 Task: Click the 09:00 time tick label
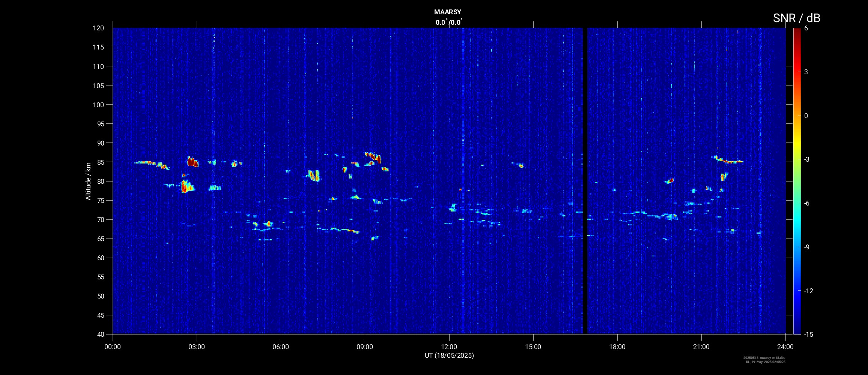pyautogui.click(x=365, y=347)
